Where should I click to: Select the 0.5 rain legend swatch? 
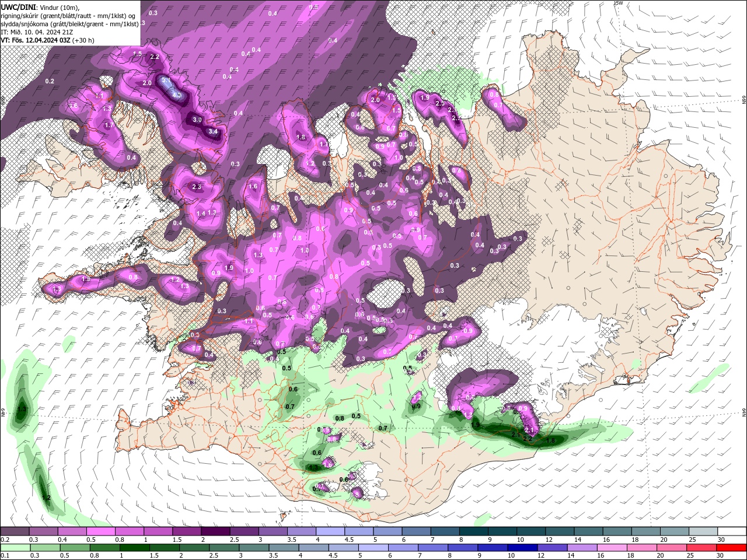pos(75,548)
